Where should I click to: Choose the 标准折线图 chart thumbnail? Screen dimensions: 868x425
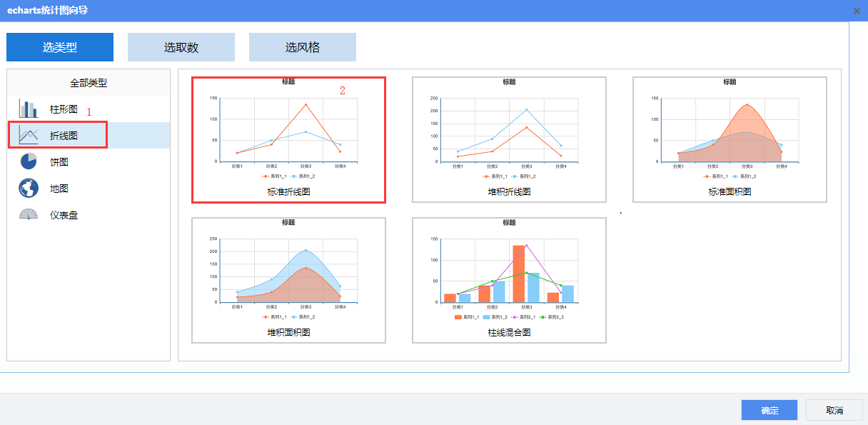coord(288,139)
